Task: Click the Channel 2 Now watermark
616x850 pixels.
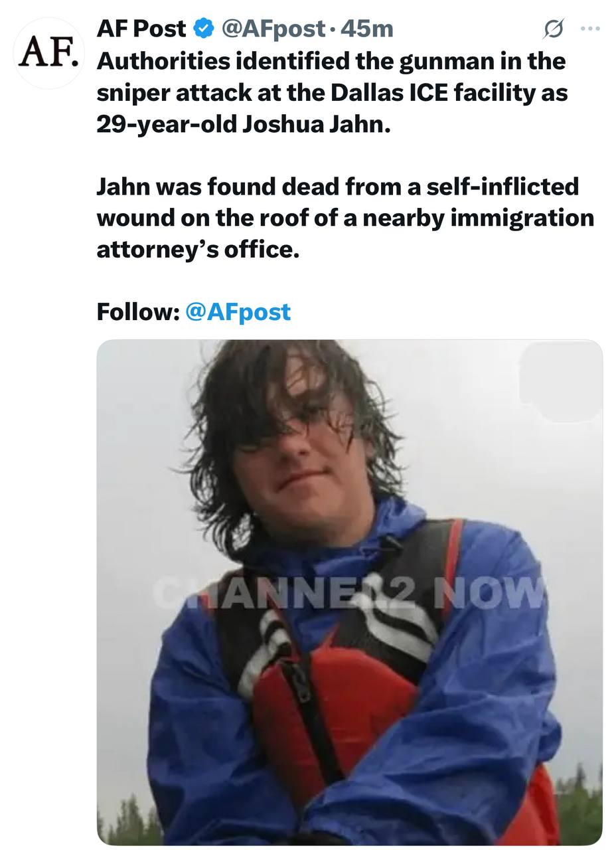Action: 348,591
